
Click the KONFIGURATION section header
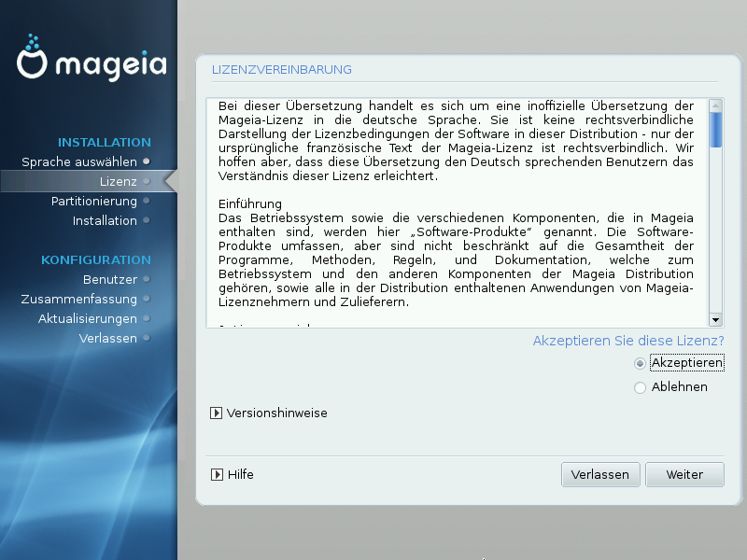[x=96, y=260]
